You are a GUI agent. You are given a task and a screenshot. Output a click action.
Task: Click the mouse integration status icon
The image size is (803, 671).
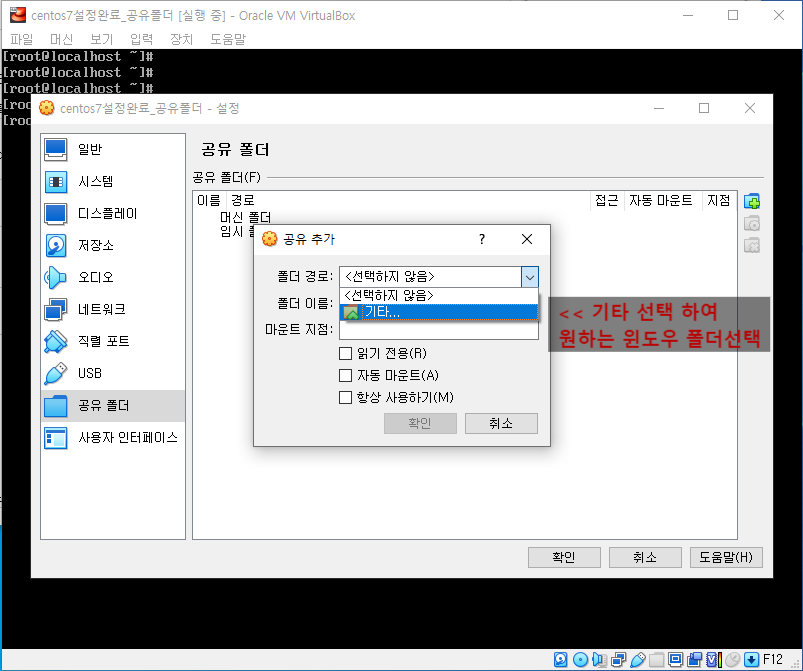733,660
